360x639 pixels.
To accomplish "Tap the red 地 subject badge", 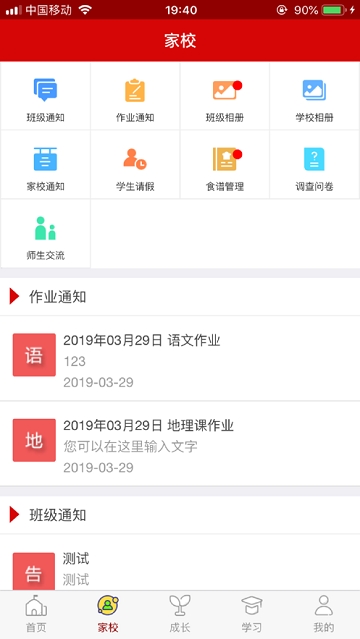I will coord(34,440).
